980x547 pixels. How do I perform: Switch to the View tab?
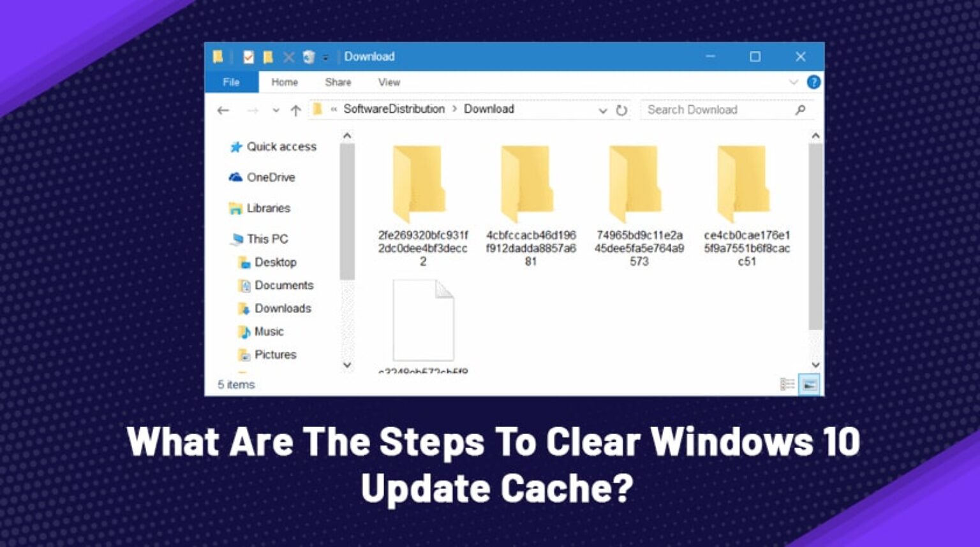(x=388, y=82)
